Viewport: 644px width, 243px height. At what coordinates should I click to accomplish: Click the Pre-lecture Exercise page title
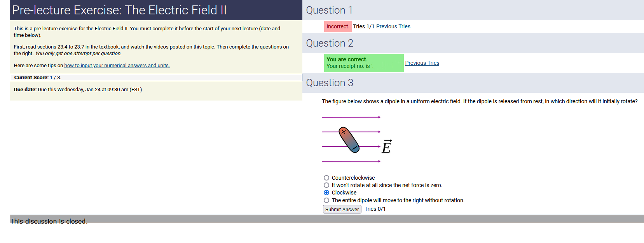coord(119,10)
